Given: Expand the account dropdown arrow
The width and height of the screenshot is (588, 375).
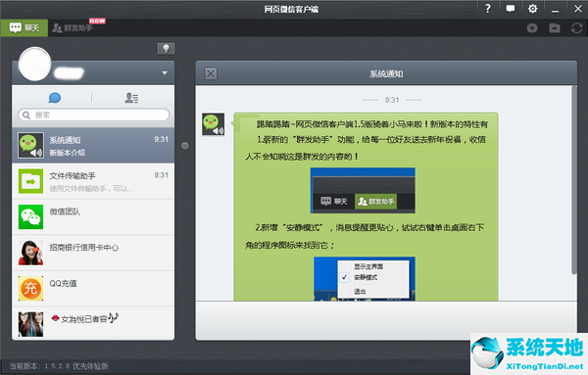Looking at the screenshot, I should (x=165, y=73).
